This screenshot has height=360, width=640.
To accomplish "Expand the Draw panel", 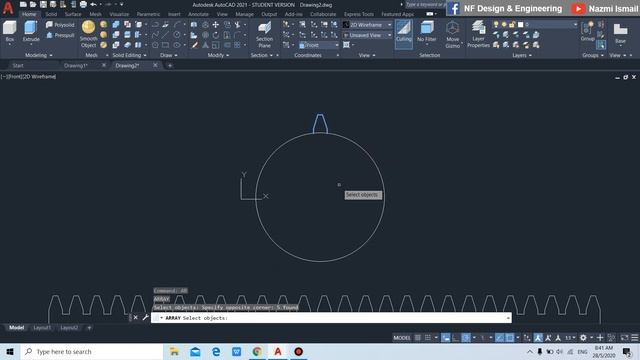I will click(x=169, y=55).
